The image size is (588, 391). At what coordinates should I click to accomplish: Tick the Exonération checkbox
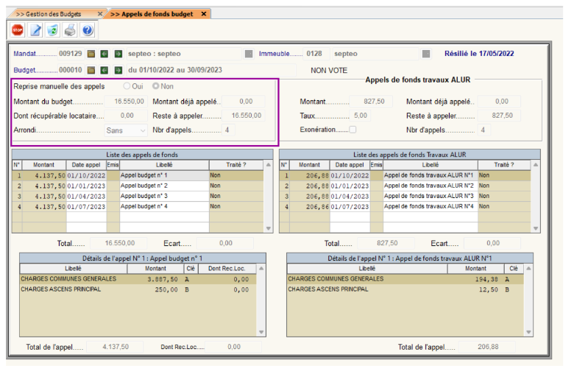point(353,130)
